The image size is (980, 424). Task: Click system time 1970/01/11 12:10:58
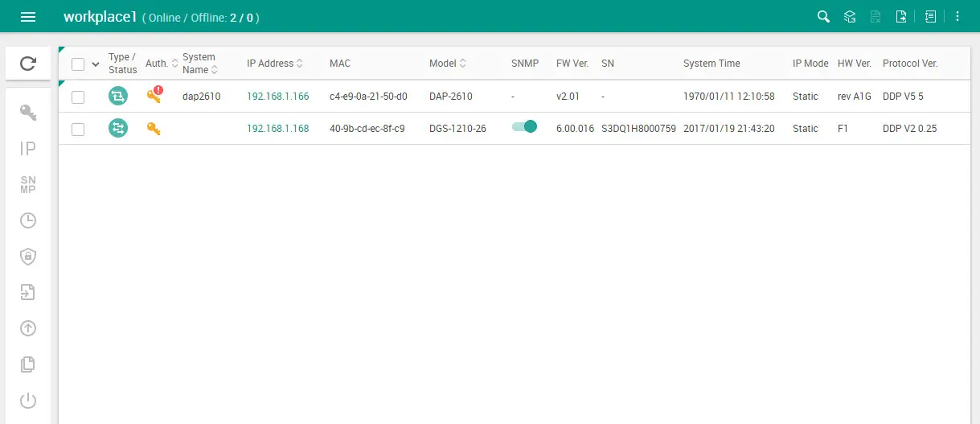(729, 97)
